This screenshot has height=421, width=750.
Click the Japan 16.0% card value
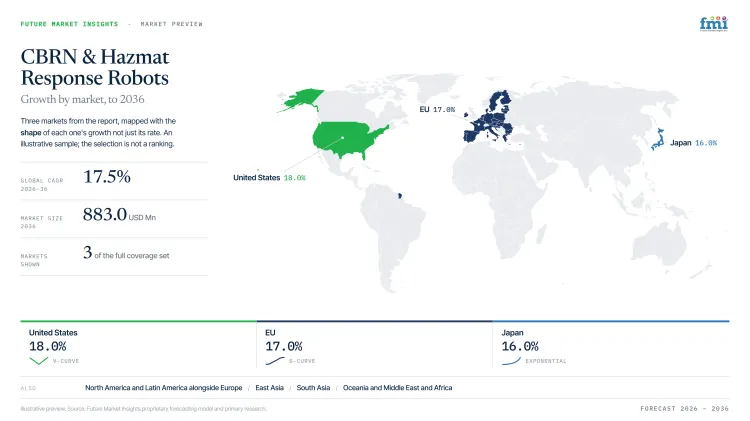520,346
